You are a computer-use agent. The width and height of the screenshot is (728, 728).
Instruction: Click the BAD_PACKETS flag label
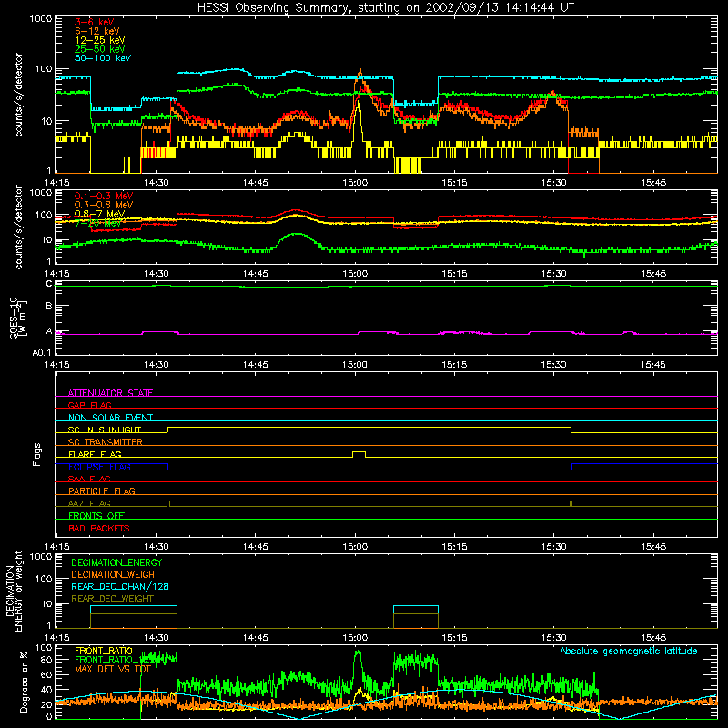pyautogui.click(x=99, y=528)
